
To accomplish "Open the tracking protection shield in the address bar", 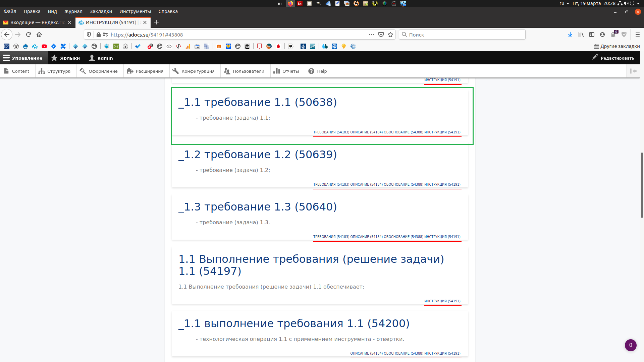I will [x=89, y=35].
